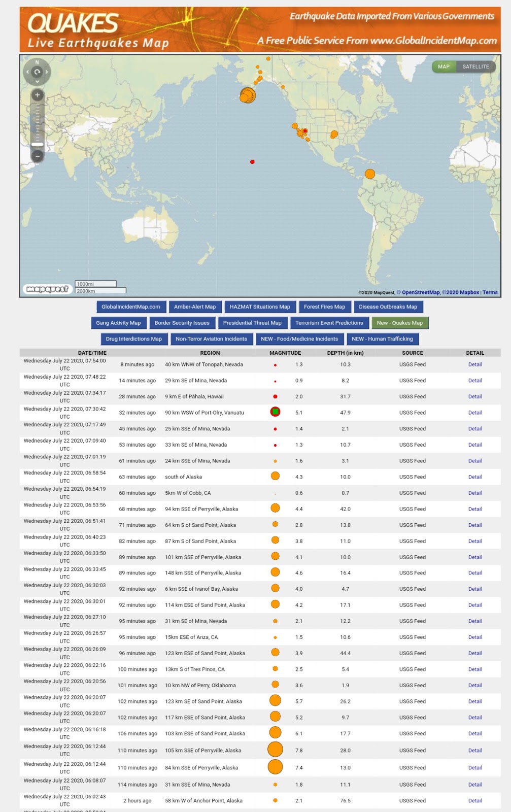Open the Gang Activity Map
Image resolution: width=511 pixels, height=812 pixels.
[118, 323]
